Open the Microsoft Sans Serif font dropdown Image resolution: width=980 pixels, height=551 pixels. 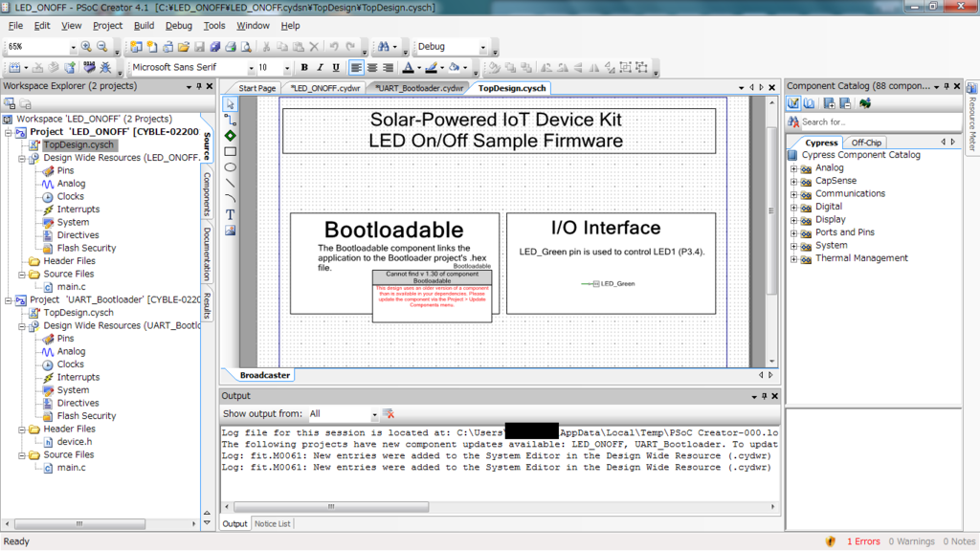(252, 68)
